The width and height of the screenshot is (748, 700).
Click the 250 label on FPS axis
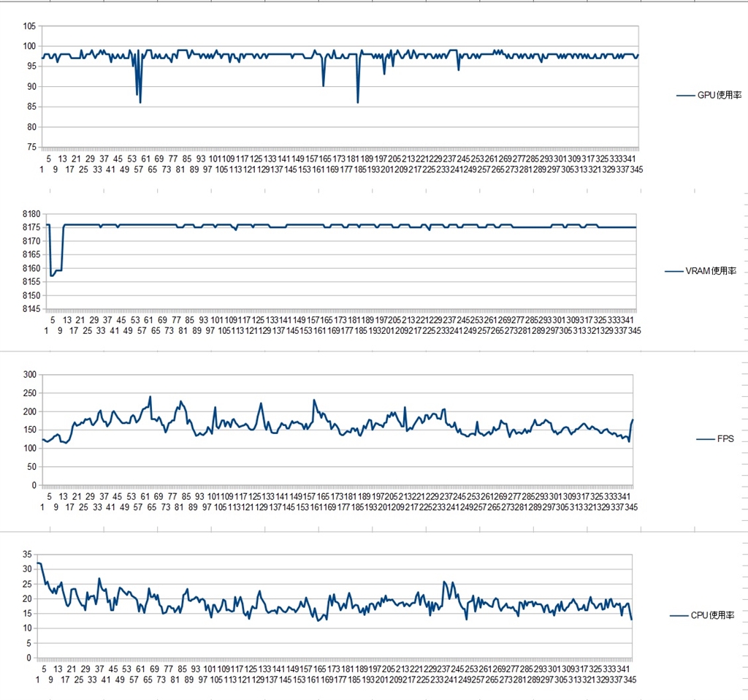coord(30,393)
